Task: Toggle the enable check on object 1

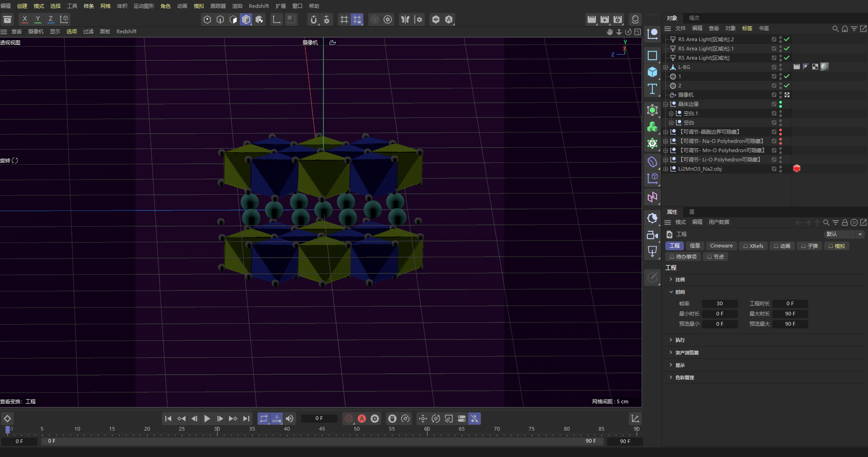Action: [787, 76]
